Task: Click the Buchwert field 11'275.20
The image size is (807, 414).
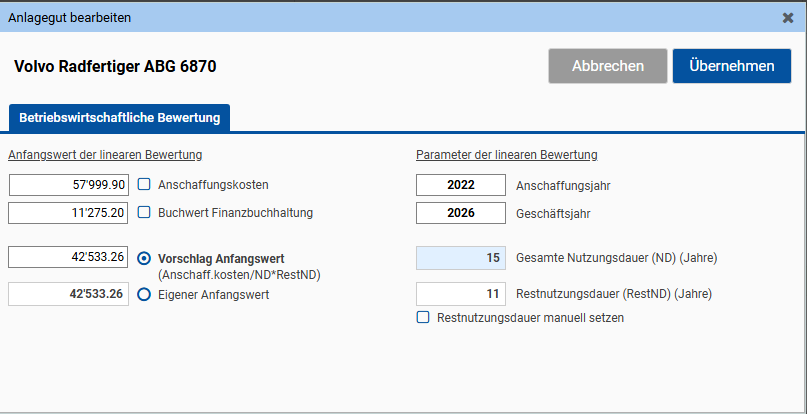Action: click(69, 213)
